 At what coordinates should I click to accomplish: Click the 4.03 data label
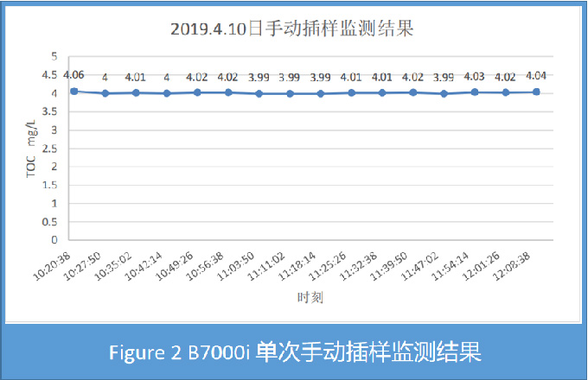point(474,77)
